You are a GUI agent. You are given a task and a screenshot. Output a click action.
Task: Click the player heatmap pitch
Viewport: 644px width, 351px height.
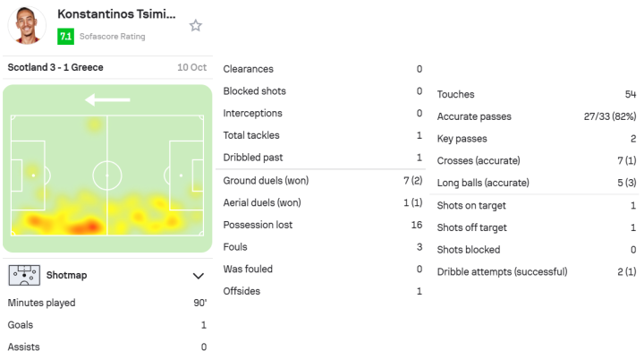tap(107, 168)
